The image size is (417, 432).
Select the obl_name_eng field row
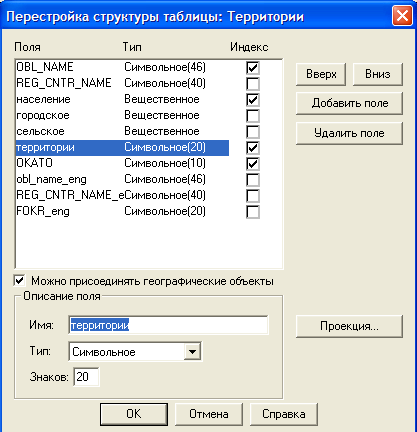122,179
